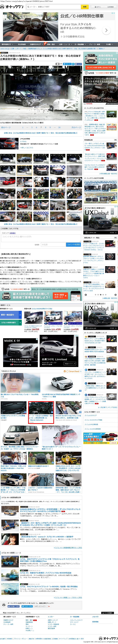Click the Twitter ツイート share button
This screenshot has width=118, height=644.
pyautogui.click(x=67, y=64)
